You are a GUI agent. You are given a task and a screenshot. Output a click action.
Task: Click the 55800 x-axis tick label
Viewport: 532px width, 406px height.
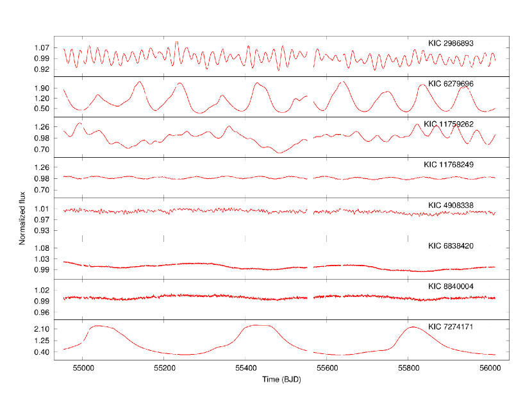tap(409, 368)
